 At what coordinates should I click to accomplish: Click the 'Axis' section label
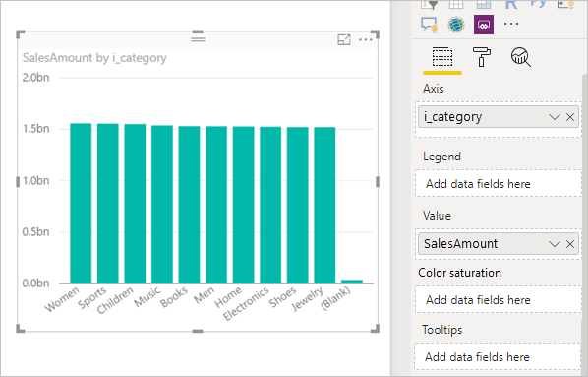(433, 89)
